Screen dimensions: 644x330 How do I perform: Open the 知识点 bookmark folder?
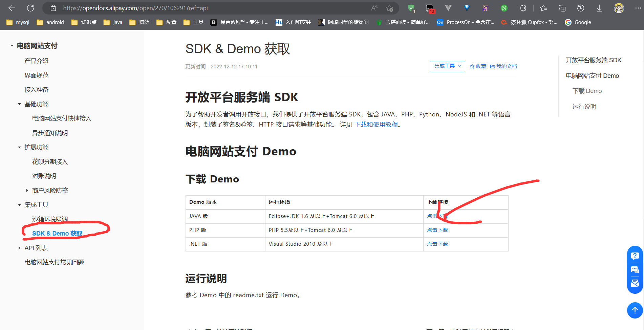coord(84,22)
